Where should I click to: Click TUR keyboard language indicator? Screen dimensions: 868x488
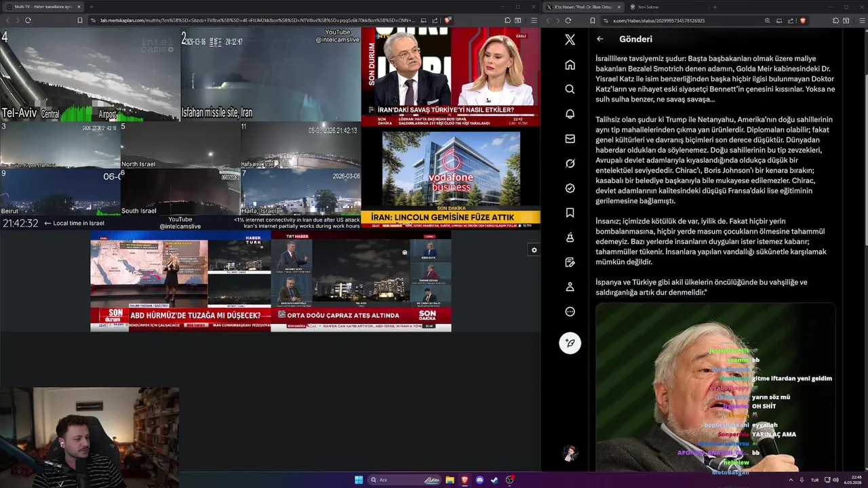pos(814,480)
